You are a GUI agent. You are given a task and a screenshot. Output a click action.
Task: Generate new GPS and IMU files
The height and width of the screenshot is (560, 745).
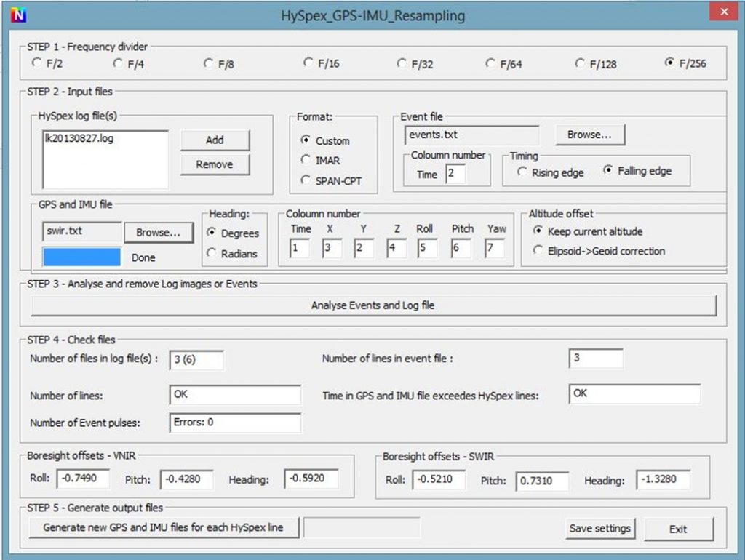point(164,527)
